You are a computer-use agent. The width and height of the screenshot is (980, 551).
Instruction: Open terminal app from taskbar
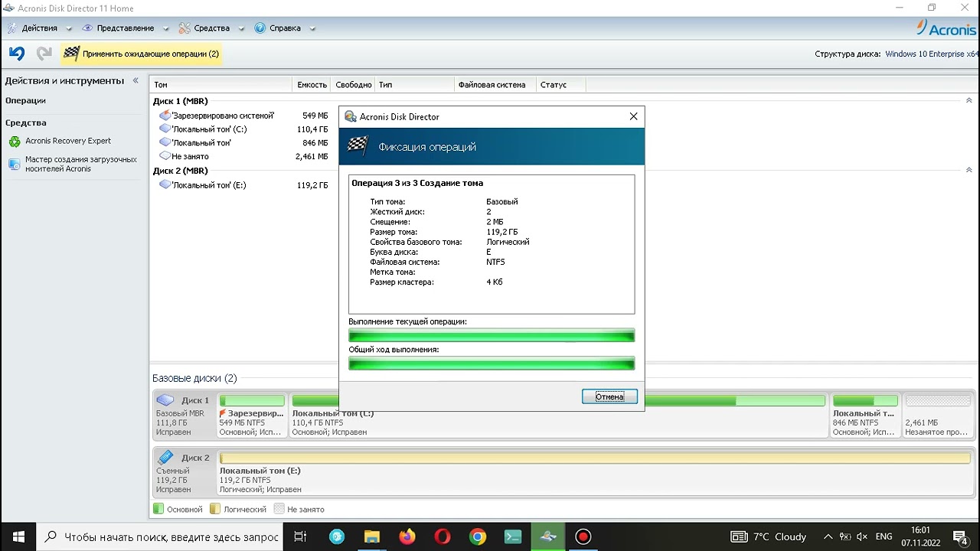click(x=512, y=536)
